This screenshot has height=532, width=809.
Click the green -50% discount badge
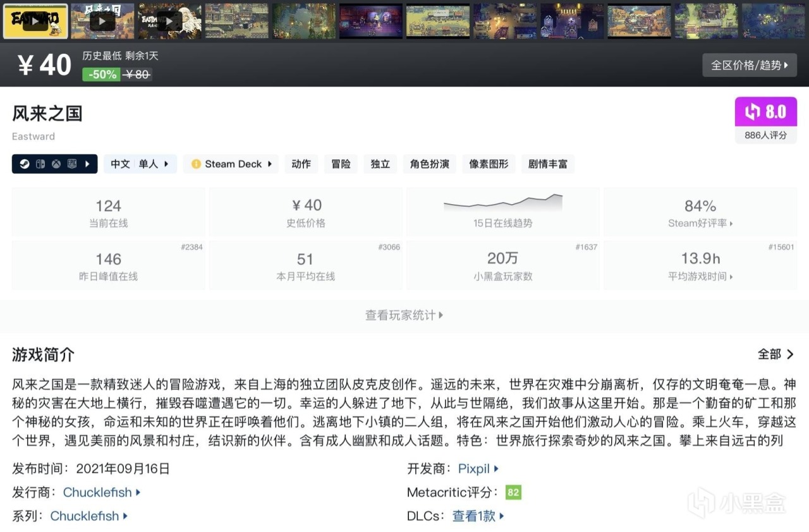point(101,75)
